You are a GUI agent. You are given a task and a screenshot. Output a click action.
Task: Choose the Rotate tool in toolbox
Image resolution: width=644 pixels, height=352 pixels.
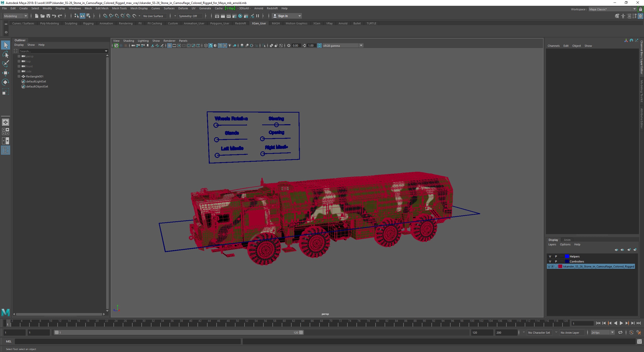click(6, 82)
